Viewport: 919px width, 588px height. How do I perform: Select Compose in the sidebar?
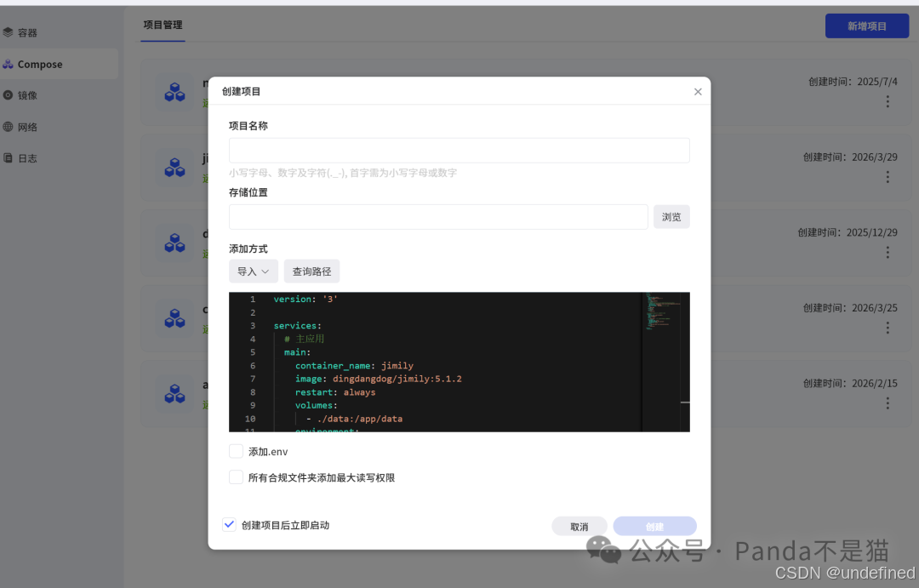59,64
